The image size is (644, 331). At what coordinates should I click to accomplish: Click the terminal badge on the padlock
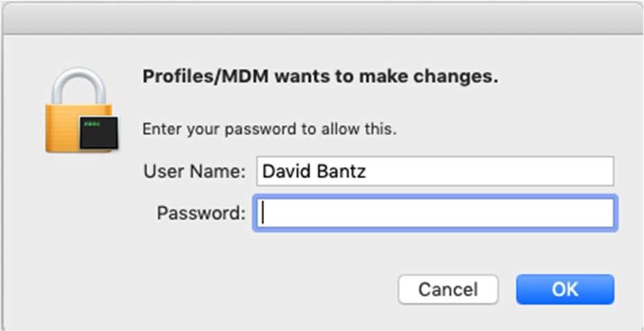97,131
